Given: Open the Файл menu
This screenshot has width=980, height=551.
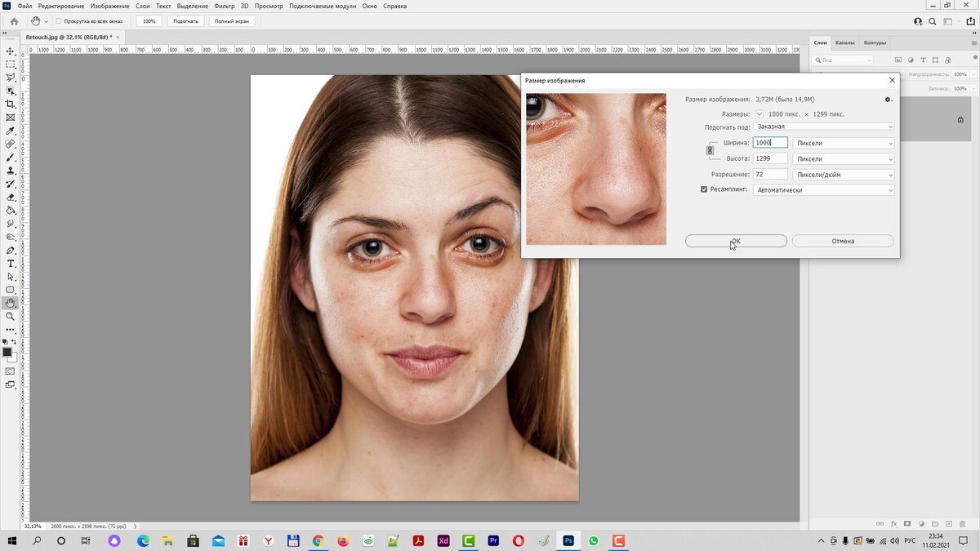Looking at the screenshot, I should pyautogui.click(x=24, y=6).
